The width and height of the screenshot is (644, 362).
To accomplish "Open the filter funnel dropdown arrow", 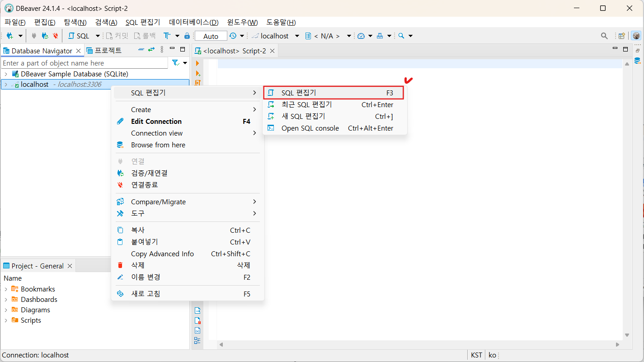I will (x=185, y=63).
